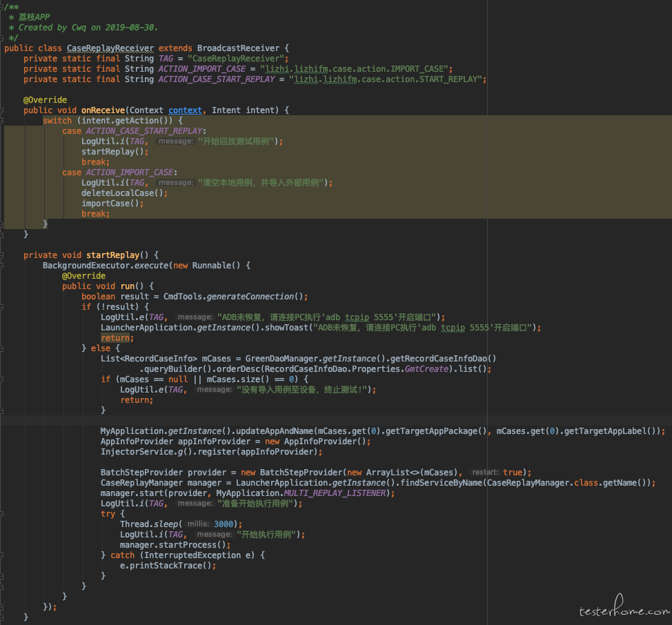
Task: Click getTargetAppPackage() call
Action: tap(436, 431)
